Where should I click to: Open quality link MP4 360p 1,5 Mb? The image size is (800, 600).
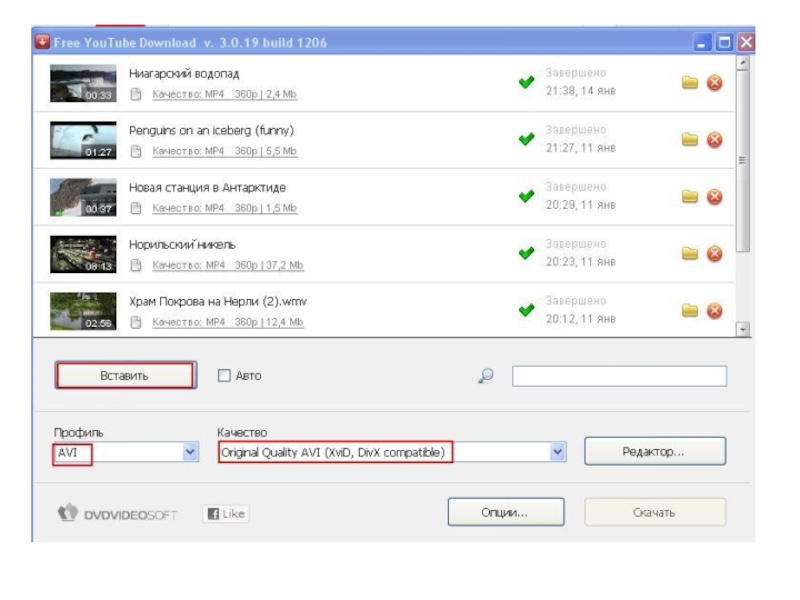224,208
